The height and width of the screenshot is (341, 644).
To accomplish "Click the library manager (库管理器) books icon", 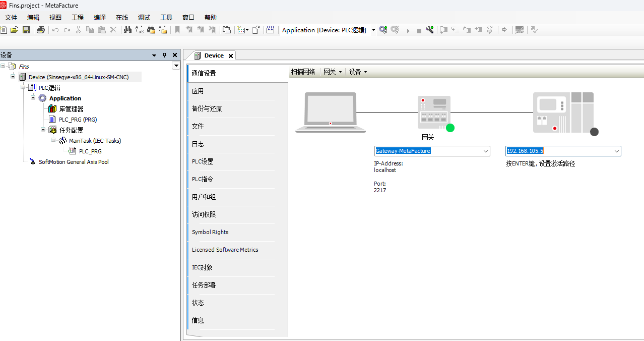I will [52, 109].
